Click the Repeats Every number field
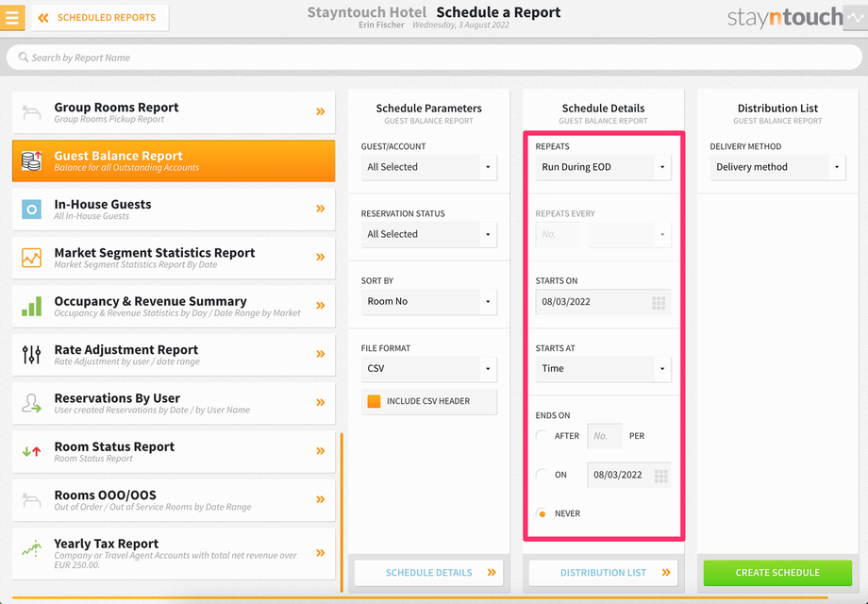The width and height of the screenshot is (868, 604). (558, 235)
